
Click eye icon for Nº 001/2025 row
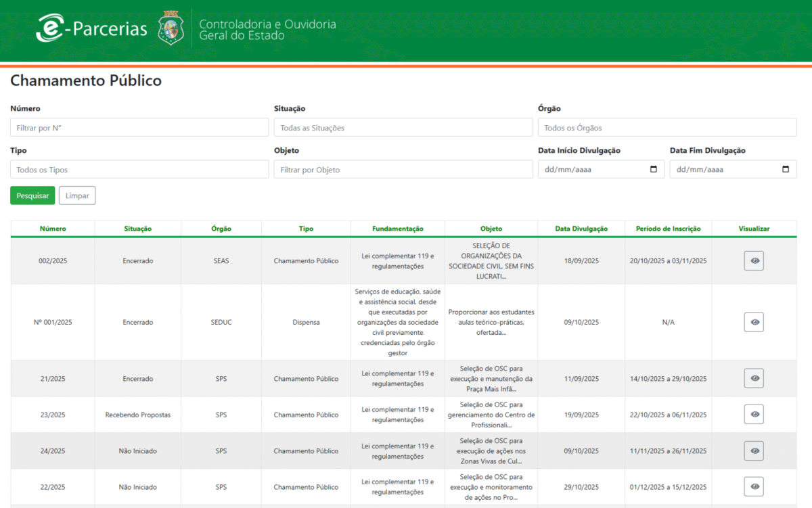pyautogui.click(x=754, y=322)
